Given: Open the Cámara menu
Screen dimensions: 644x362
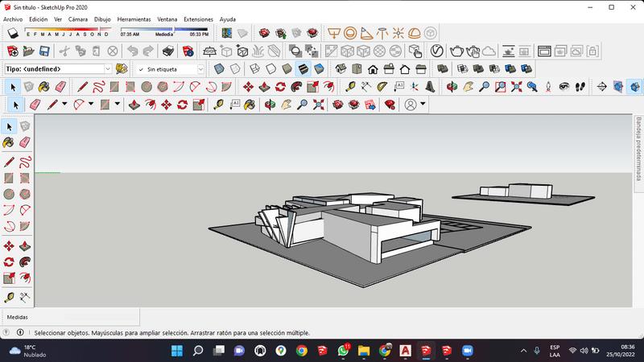Looking at the screenshot, I should click(x=77, y=19).
